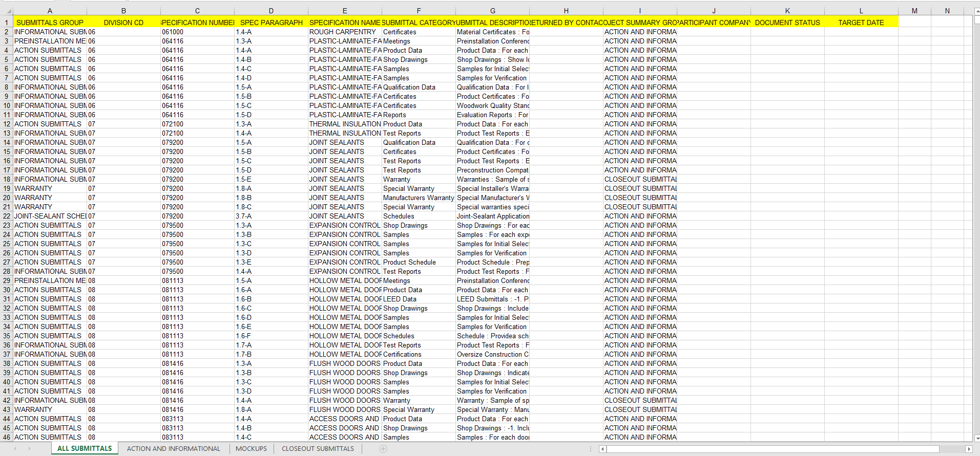Select the DOCUMENT STATUS header cell
This screenshot has height=456, width=980.
coord(787,23)
